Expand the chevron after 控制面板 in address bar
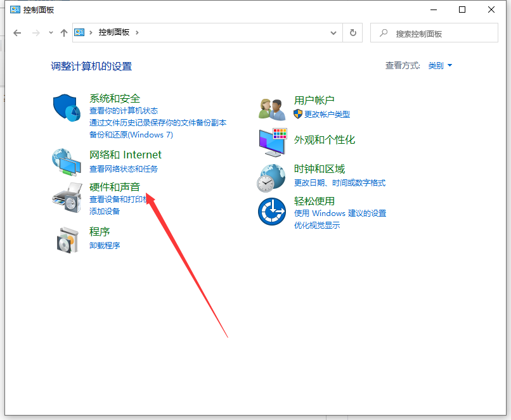Viewport: 511px width, 420px height. pyautogui.click(x=138, y=33)
